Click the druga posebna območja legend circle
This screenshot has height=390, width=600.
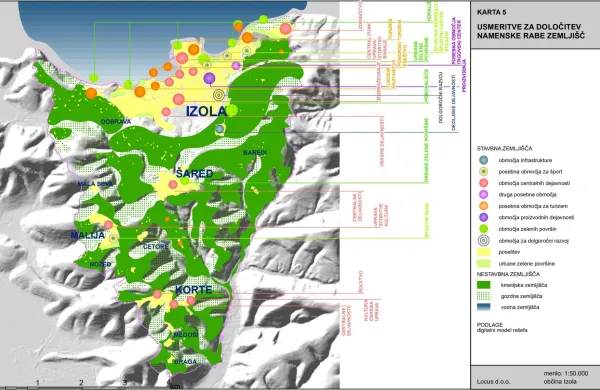click(484, 194)
